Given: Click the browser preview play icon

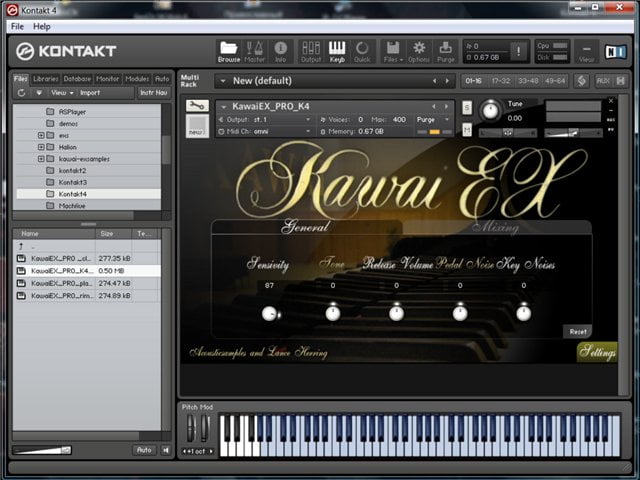Looking at the screenshot, I should 165,450.
